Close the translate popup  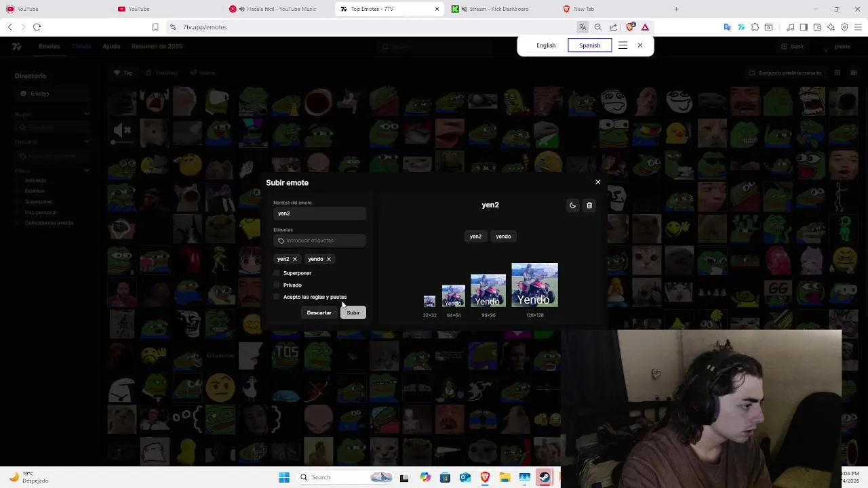(639, 45)
